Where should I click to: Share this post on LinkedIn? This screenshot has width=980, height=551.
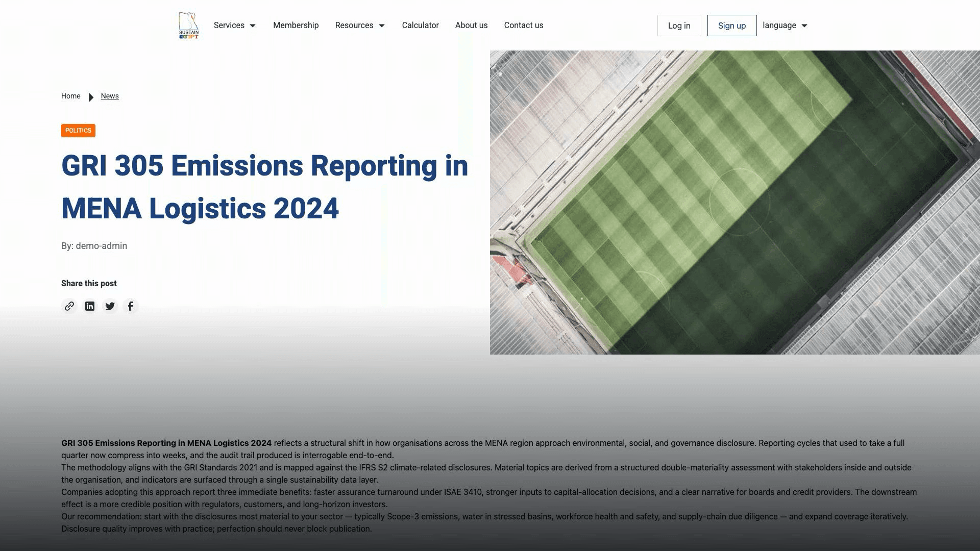pyautogui.click(x=90, y=306)
